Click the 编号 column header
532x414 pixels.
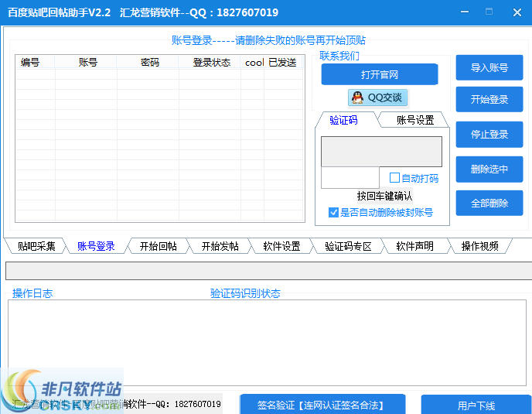pos(35,62)
